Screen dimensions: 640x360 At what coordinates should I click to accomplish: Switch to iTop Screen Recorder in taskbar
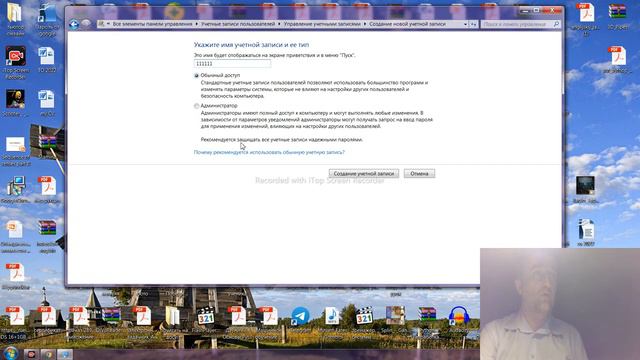pos(32,354)
